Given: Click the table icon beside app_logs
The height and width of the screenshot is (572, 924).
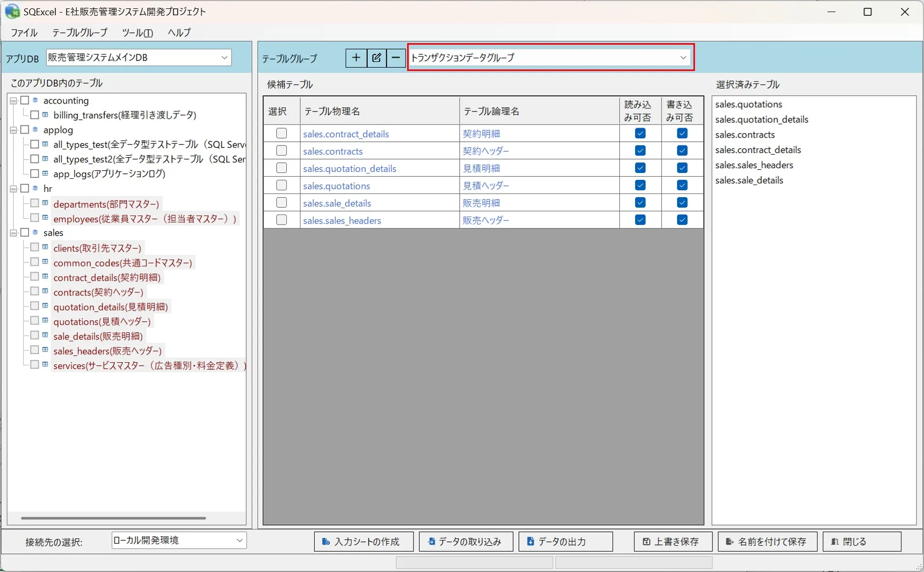Looking at the screenshot, I should 46,173.
